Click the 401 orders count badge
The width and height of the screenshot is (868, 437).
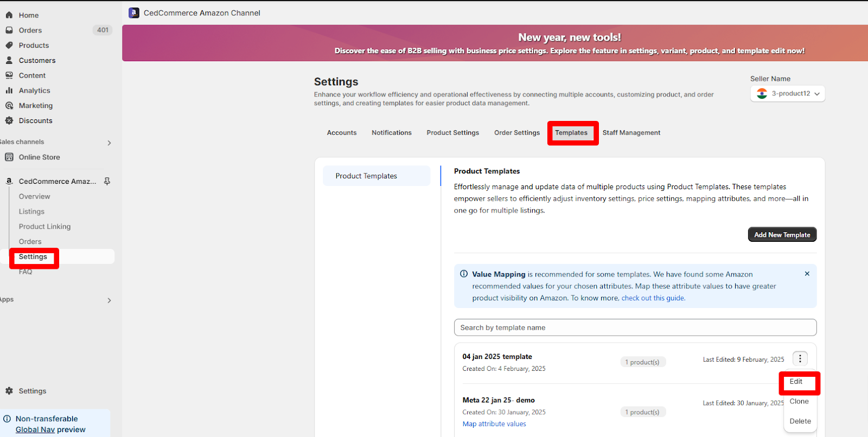click(x=103, y=30)
